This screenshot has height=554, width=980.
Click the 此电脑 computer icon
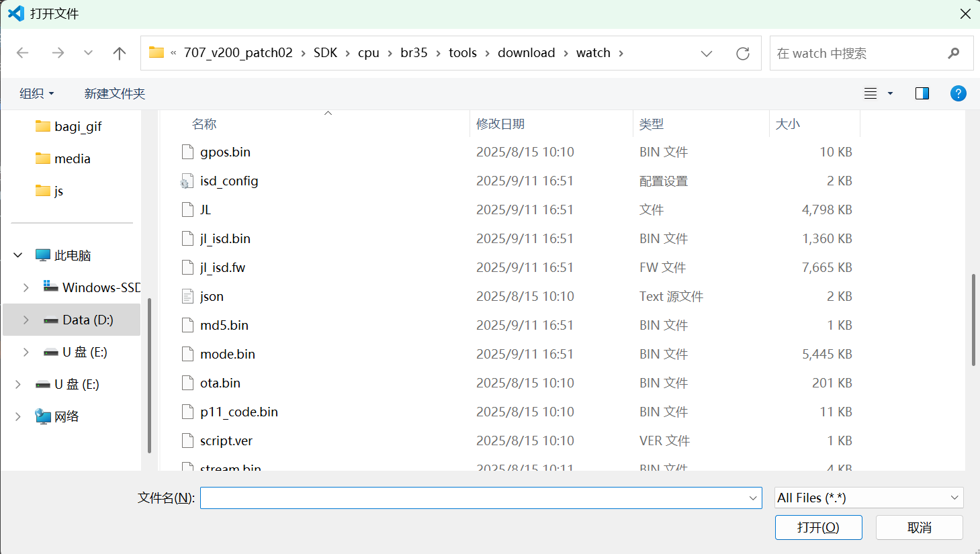[43, 255]
